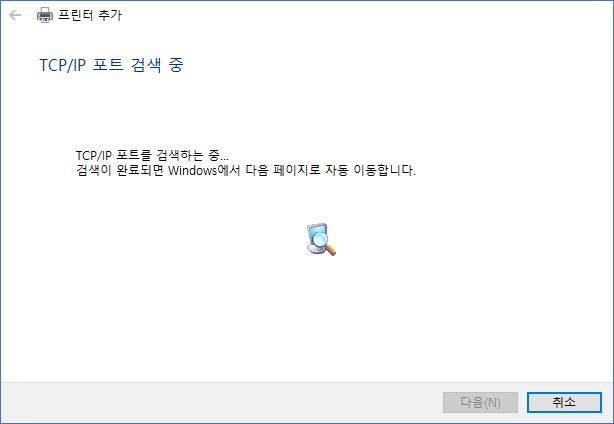The width and height of the screenshot is (614, 424).
Task: Click the greyed-out 다음(N) button
Action: point(480,402)
